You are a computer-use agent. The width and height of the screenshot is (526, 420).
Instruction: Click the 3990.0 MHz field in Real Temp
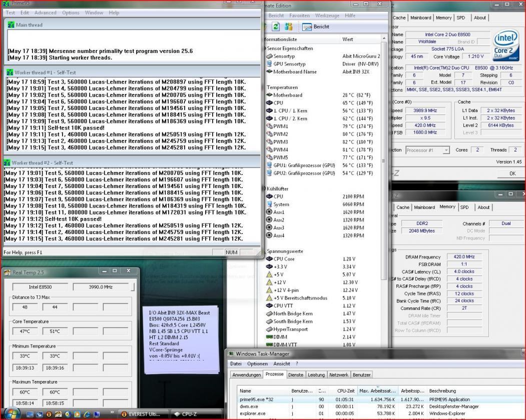[x=101, y=287]
